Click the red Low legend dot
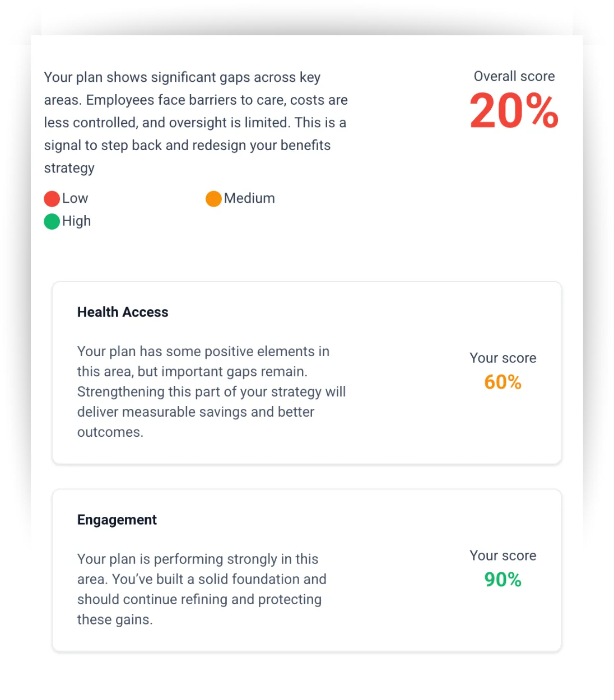614x700 pixels. point(52,199)
